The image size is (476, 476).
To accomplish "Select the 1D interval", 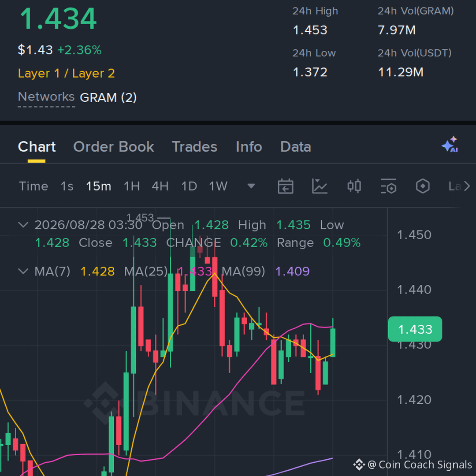I will click(x=189, y=186).
